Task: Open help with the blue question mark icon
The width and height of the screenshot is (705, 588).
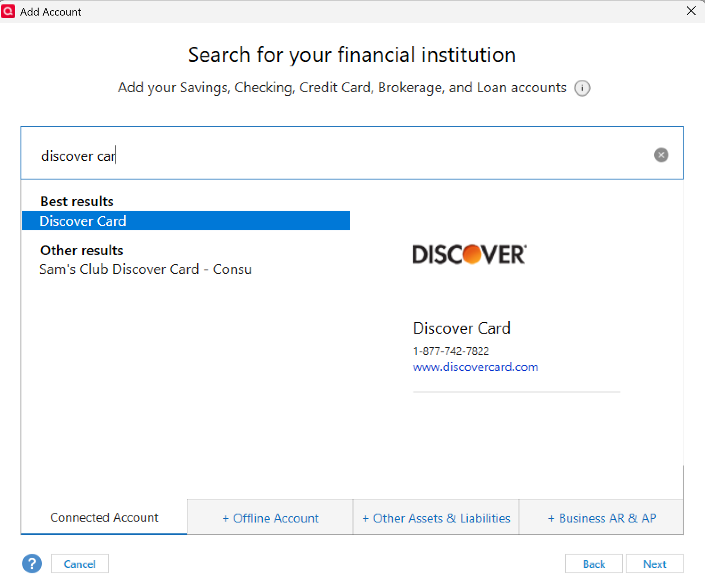Action: (32, 563)
